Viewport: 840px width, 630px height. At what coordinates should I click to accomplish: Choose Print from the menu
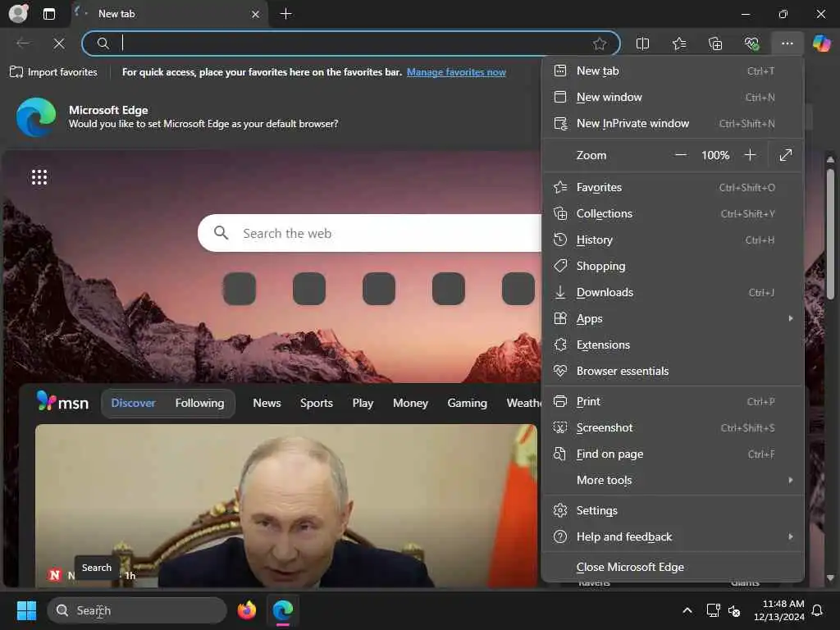673,402
